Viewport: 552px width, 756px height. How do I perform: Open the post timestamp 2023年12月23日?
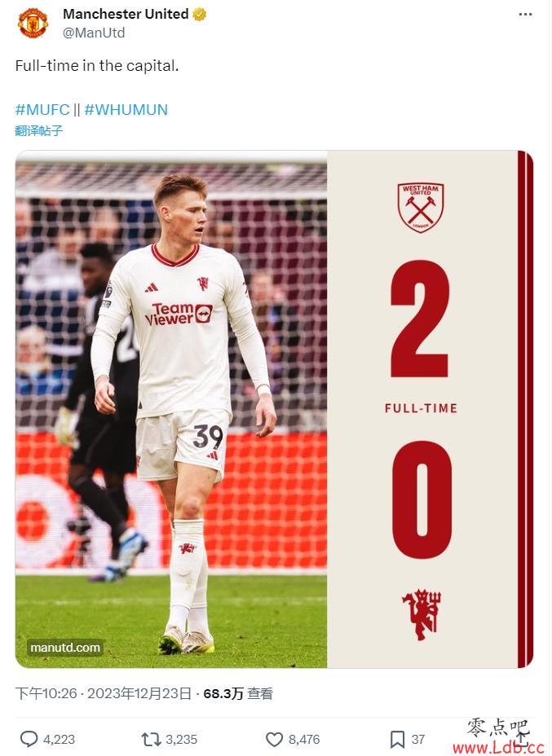[x=139, y=693]
